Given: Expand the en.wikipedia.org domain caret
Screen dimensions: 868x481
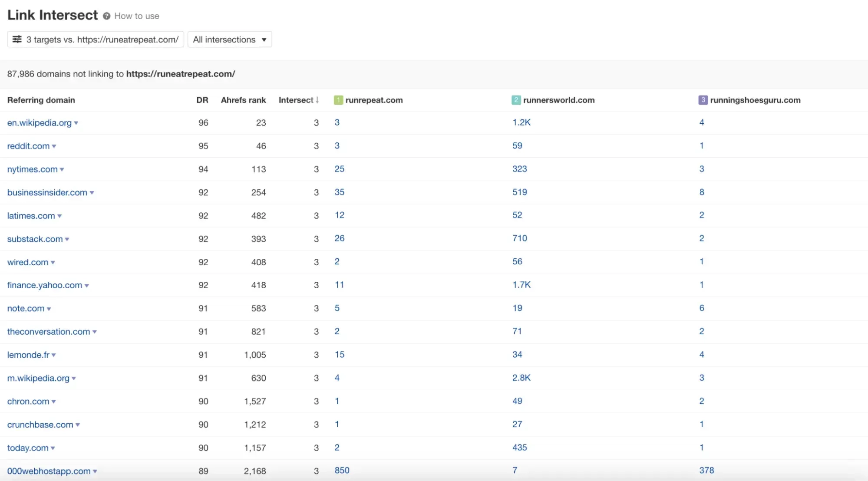Looking at the screenshot, I should point(76,123).
